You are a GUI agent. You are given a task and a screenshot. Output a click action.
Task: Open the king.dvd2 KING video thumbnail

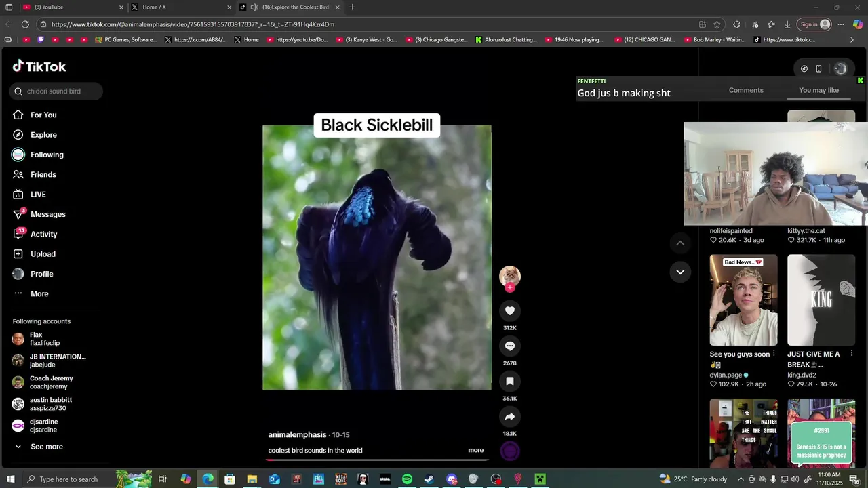pyautogui.click(x=821, y=300)
